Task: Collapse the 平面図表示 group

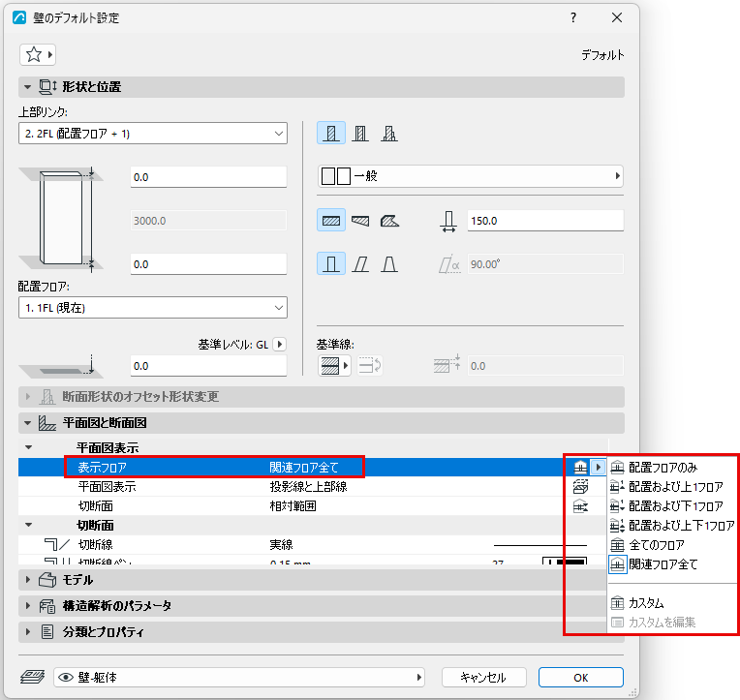Action: pos(29,447)
